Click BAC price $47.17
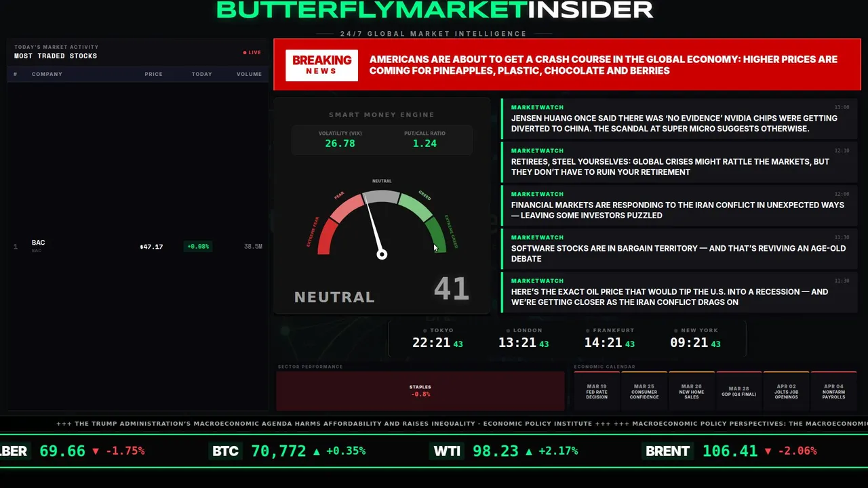This screenshot has height=488, width=868. [x=151, y=247]
